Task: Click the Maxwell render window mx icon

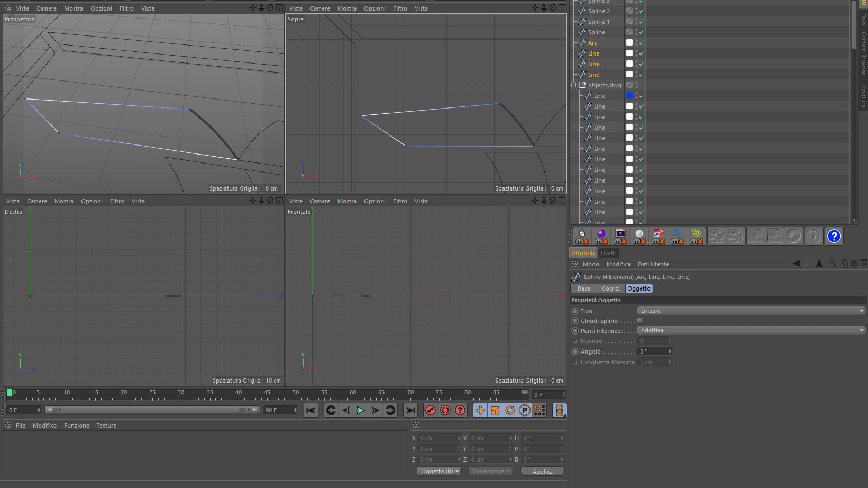Action: 620,236
